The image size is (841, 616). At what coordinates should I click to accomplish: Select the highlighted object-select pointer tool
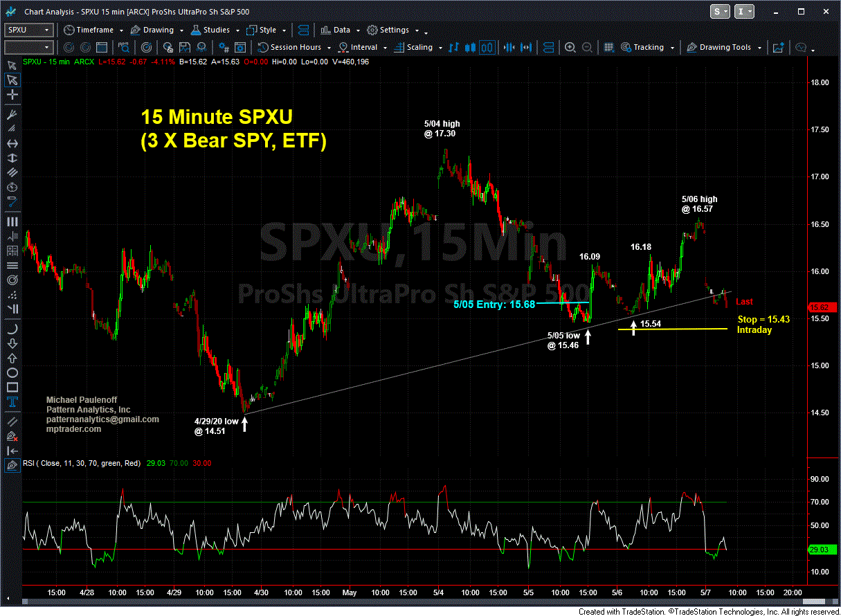coord(11,80)
